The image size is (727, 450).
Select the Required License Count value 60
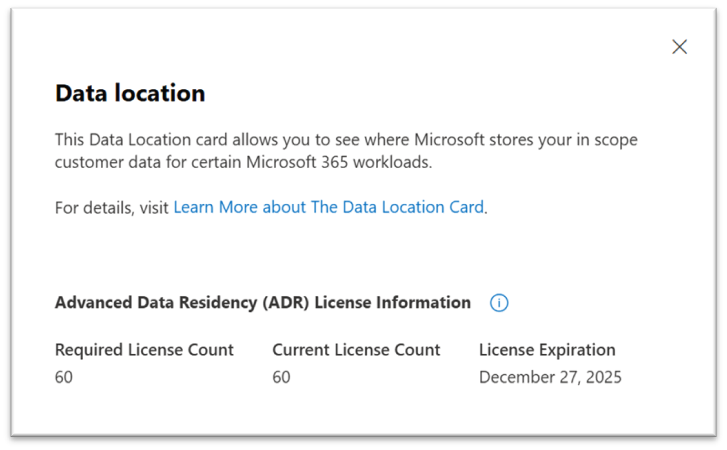(64, 377)
